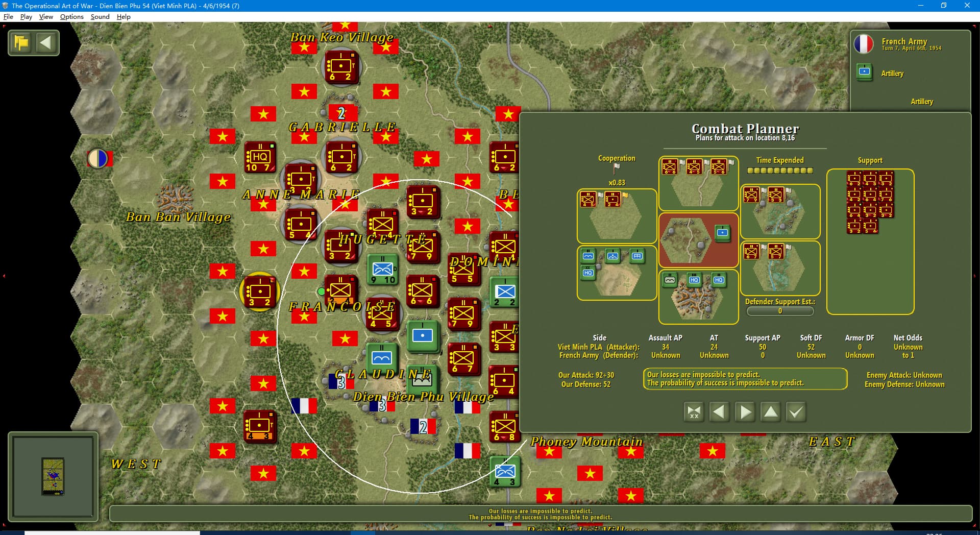
Task: Select French unit 2-2 near Dominique
Action: pyautogui.click(x=505, y=292)
